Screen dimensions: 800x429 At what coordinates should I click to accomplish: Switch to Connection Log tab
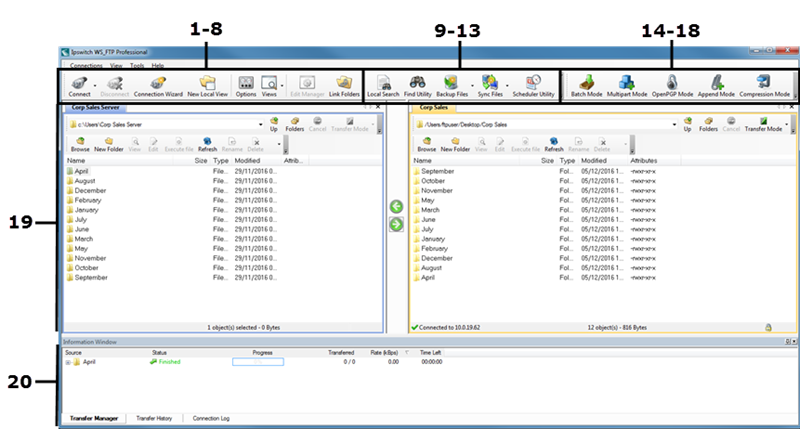[211, 418]
